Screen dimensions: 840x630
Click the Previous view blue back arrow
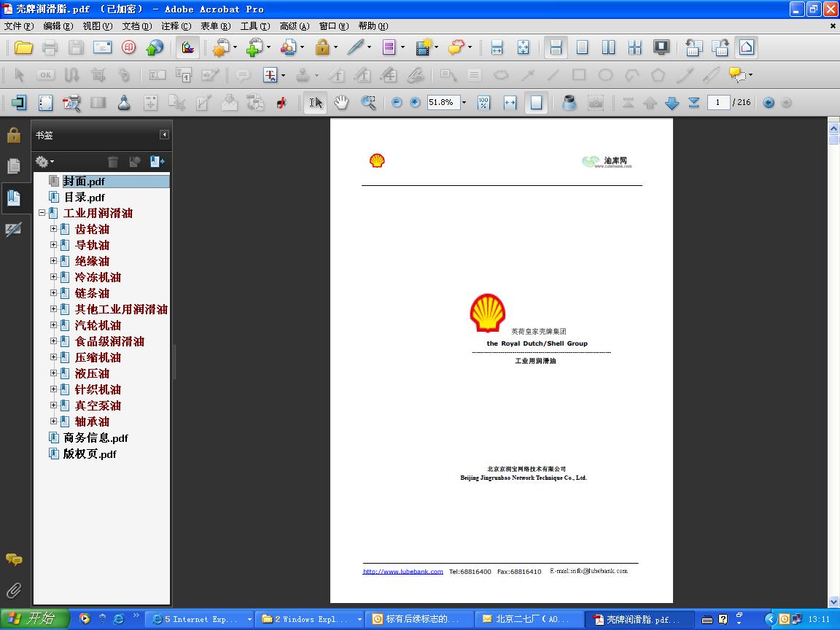(x=769, y=102)
